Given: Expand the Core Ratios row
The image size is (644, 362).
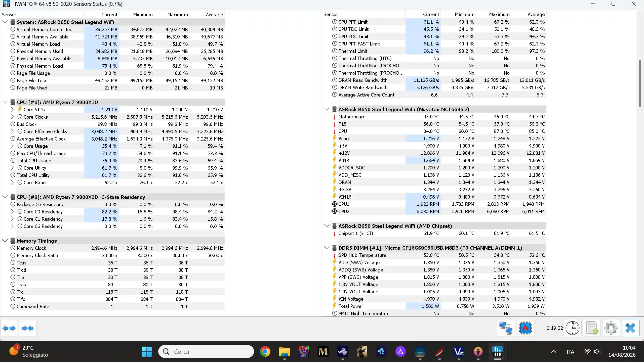Looking at the screenshot, I should click(12, 183).
